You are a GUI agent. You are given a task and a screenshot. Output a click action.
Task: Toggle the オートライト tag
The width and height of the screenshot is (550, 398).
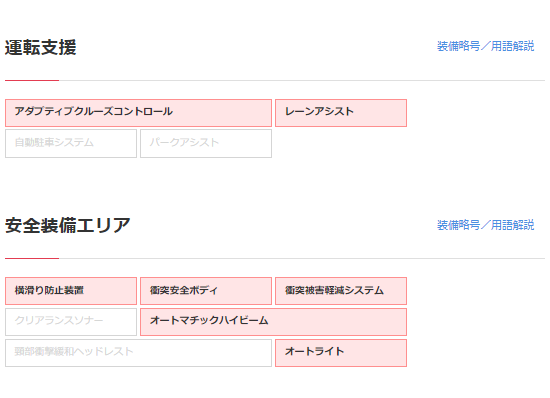pyautogui.click(x=341, y=353)
